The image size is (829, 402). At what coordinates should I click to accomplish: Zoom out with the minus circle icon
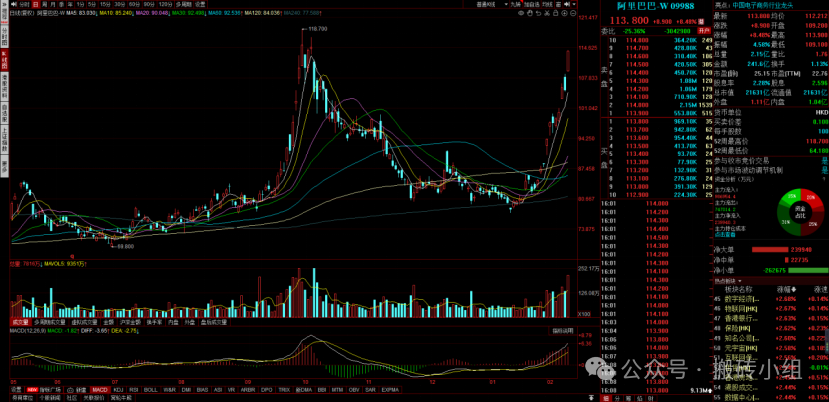tap(573, 13)
